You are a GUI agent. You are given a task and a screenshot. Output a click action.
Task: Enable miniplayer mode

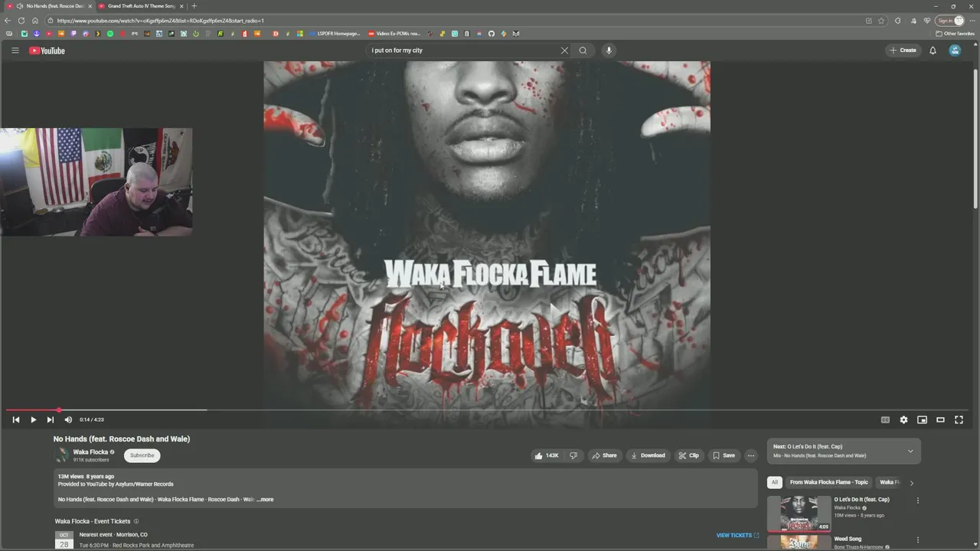tap(922, 419)
